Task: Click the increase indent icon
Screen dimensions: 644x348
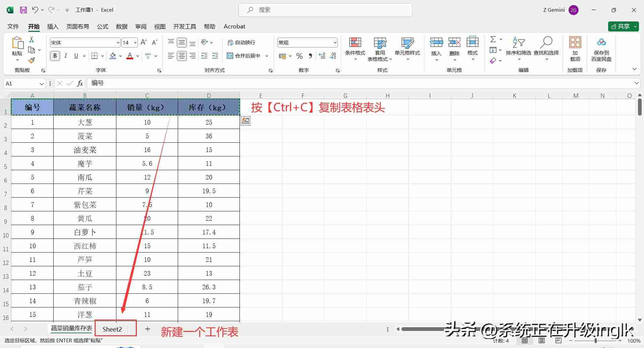Action: click(x=215, y=56)
